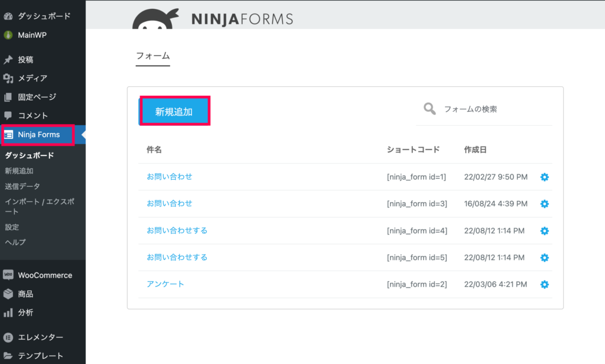This screenshot has height=364, width=605.
Task: Open お問い合わせ form with id=1
Action: point(169,177)
